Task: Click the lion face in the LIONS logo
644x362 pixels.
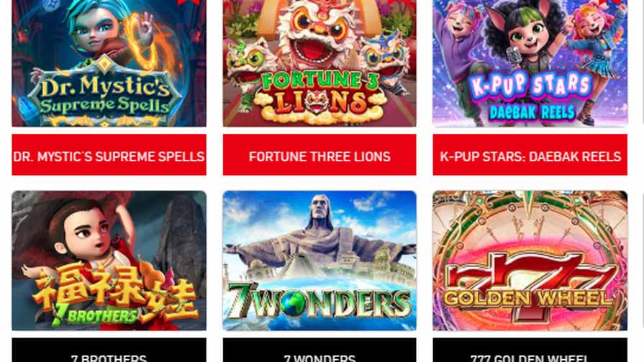Action: 317,103
